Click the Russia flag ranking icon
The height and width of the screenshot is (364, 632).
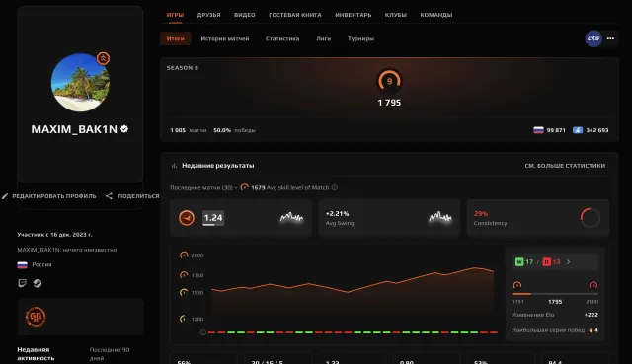coord(538,130)
